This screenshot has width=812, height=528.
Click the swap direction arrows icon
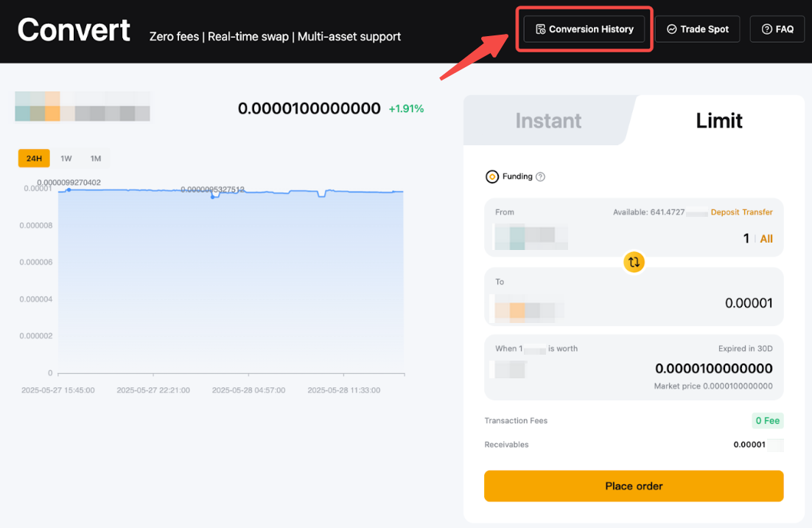click(634, 262)
